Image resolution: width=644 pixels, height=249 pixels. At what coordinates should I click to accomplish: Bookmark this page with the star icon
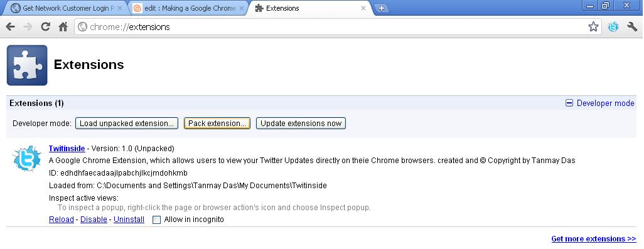pyautogui.click(x=593, y=27)
